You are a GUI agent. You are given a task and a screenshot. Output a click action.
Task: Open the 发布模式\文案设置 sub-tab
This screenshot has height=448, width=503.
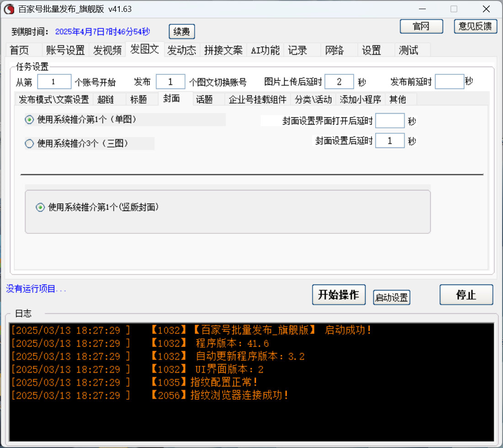pyautogui.click(x=54, y=100)
